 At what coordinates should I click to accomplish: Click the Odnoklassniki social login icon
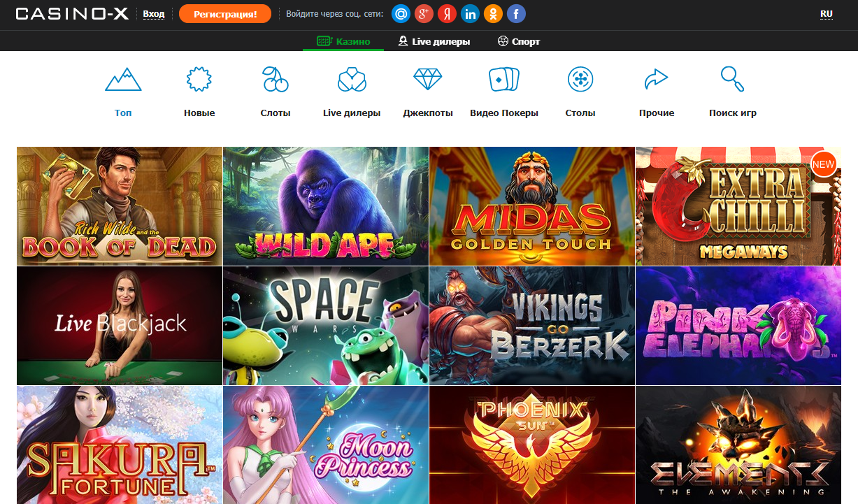pos(493,13)
